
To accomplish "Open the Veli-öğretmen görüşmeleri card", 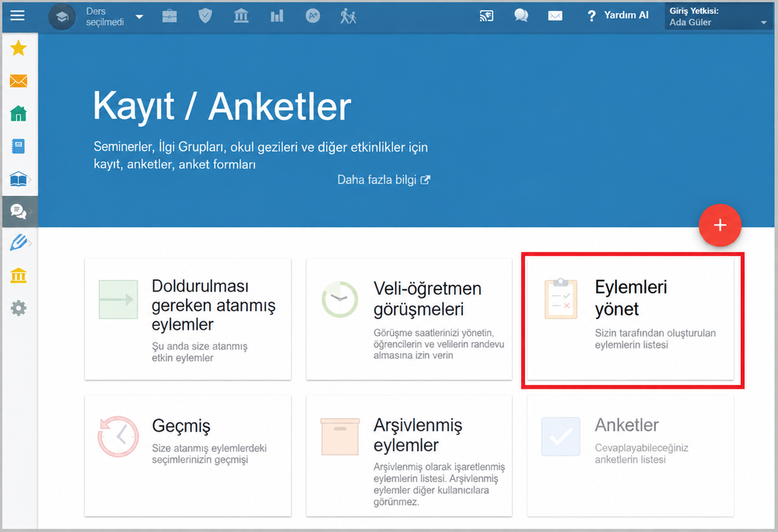I will [x=409, y=319].
